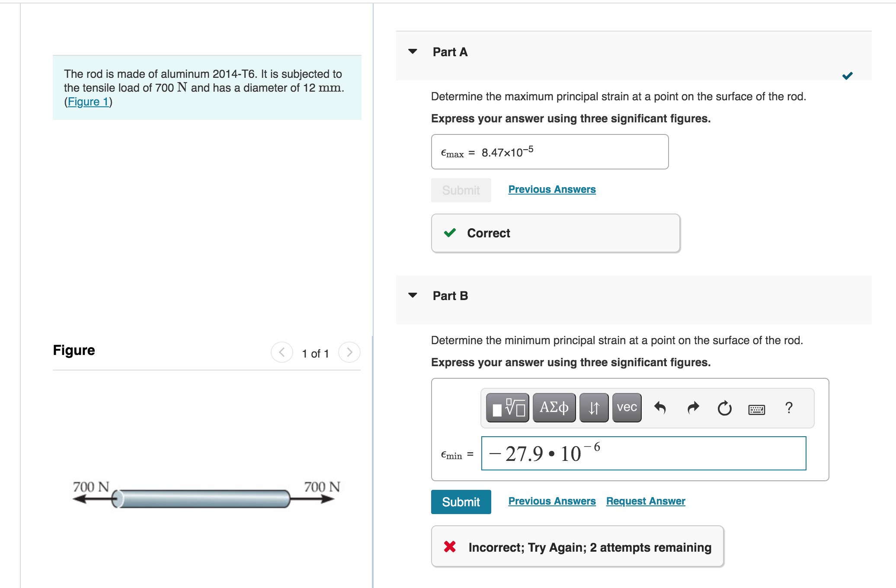Go to the previous figure arrow
This screenshot has height=588, width=896.
click(282, 352)
